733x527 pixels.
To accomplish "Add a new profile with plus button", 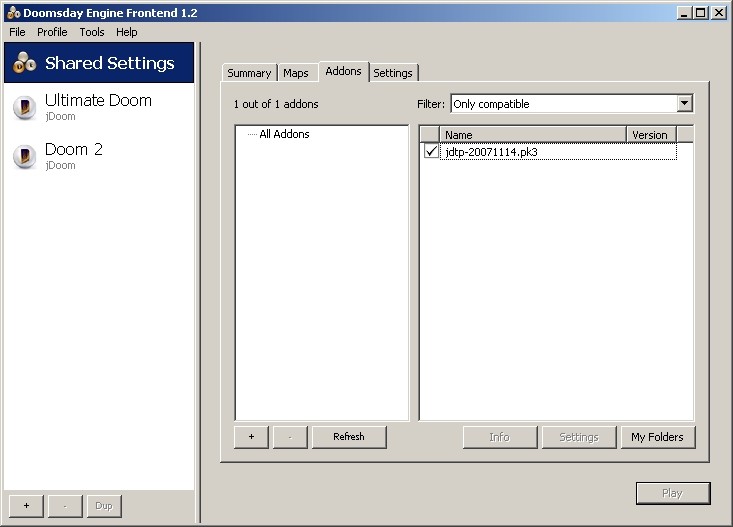I will [x=26, y=505].
